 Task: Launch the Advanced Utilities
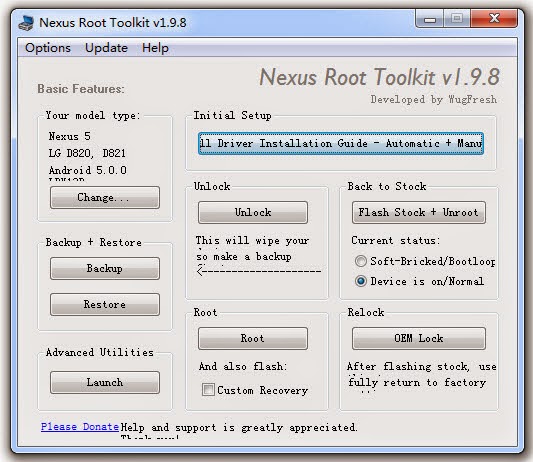pyautogui.click(x=105, y=382)
